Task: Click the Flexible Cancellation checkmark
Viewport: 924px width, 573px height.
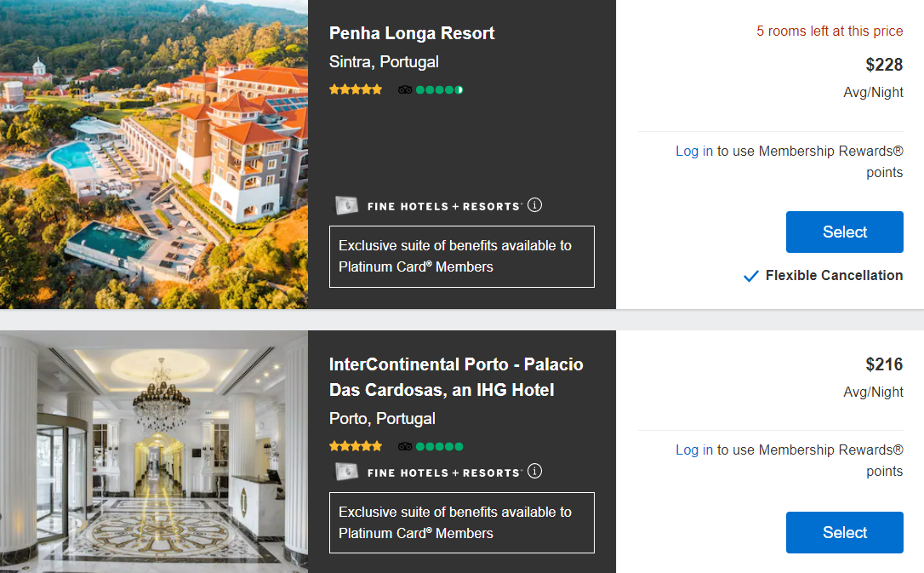Action: click(x=750, y=276)
